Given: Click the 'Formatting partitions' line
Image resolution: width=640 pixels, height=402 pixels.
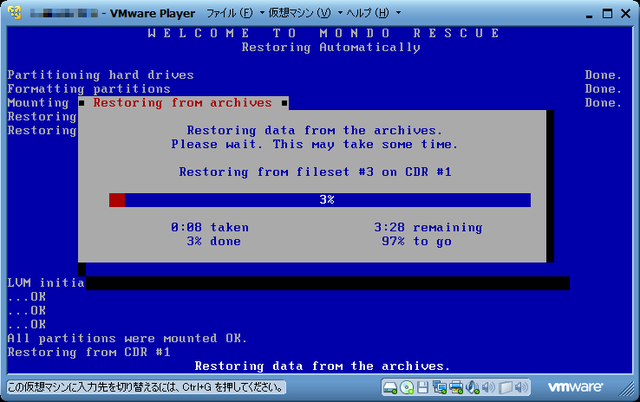Looking at the screenshot, I should pos(89,89).
